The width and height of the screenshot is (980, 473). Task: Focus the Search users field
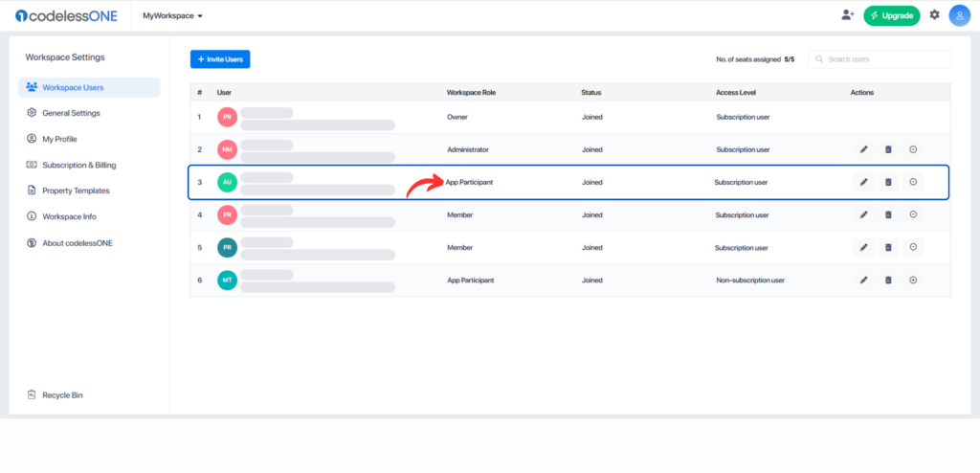(880, 59)
